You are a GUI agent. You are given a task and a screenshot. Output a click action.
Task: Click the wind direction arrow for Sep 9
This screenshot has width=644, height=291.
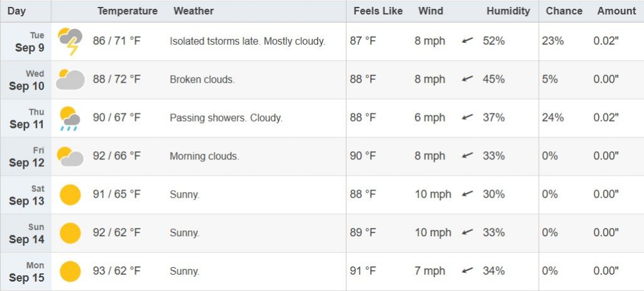467,40
